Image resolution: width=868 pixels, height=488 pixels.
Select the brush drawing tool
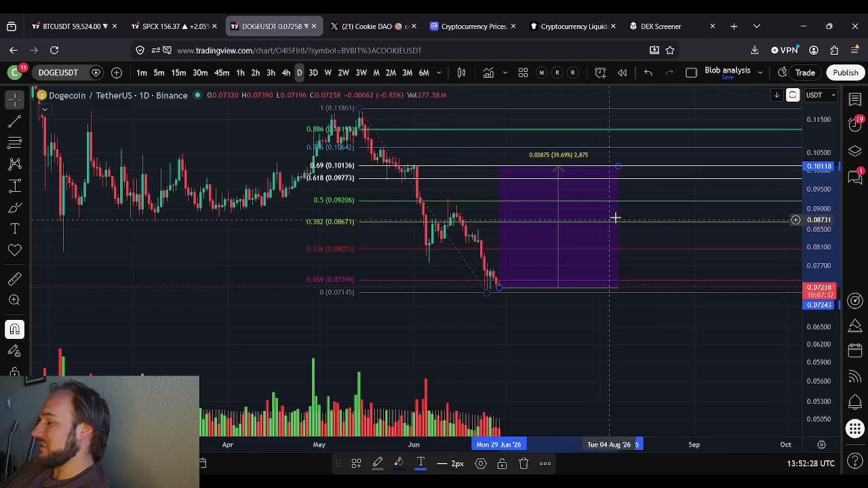[x=14, y=207]
